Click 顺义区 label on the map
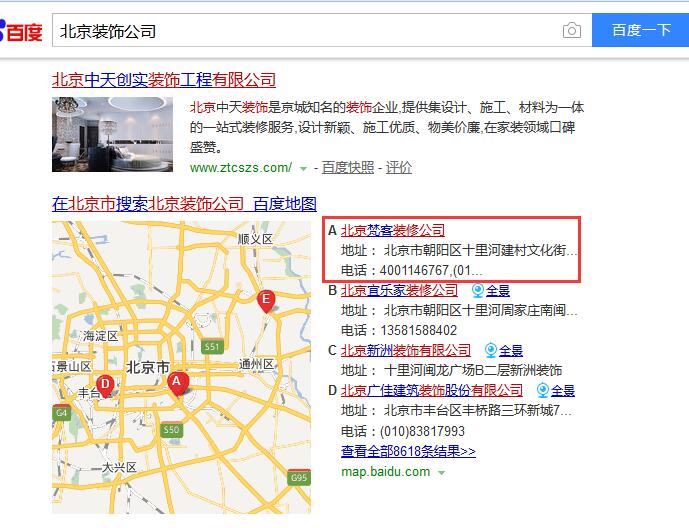Screen dimensions: 689x528 pyautogui.click(x=255, y=239)
